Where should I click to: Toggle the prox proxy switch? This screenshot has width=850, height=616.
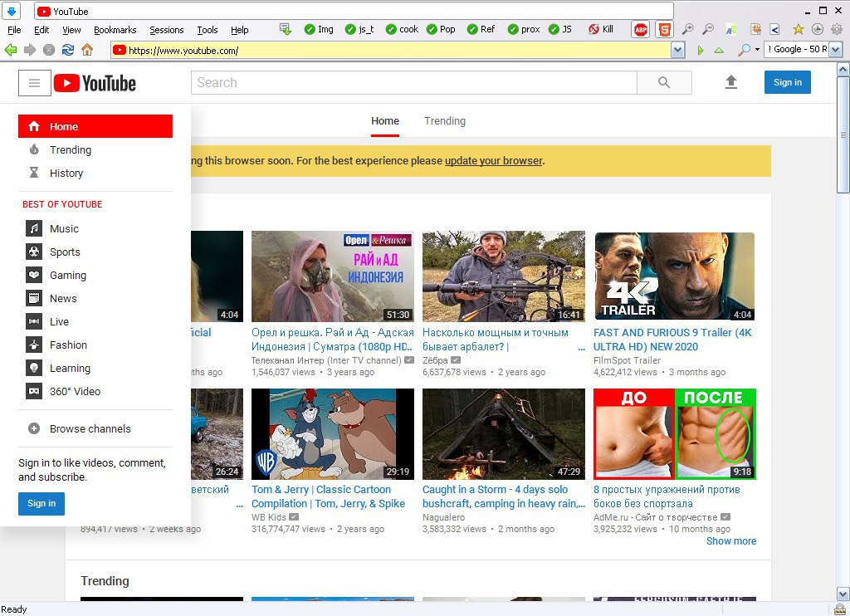pyautogui.click(x=524, y=29)
